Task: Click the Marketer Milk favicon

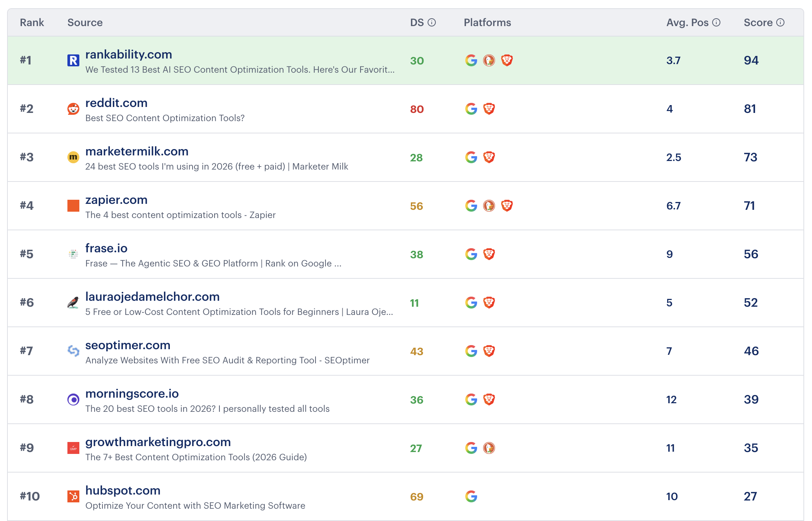Action: [x=73, y=157]
